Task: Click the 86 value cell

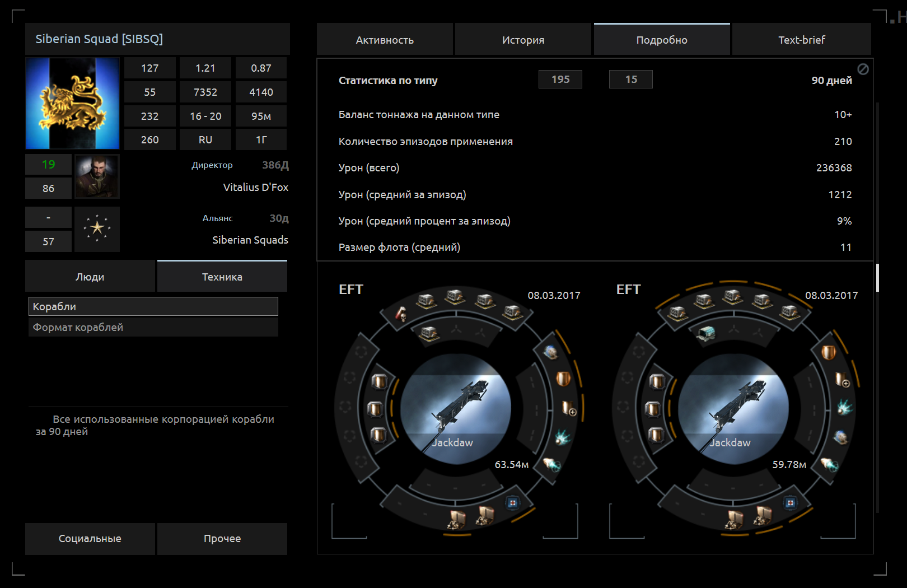Action: point(48,188)
